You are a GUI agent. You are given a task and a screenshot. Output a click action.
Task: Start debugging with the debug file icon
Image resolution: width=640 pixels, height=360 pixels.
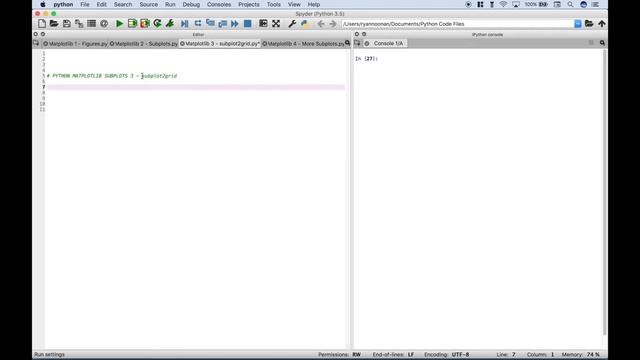(184, 24)
